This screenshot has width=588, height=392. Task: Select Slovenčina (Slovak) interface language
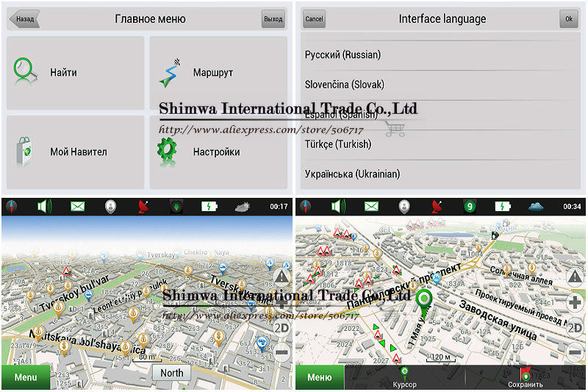tap(440, 85)
